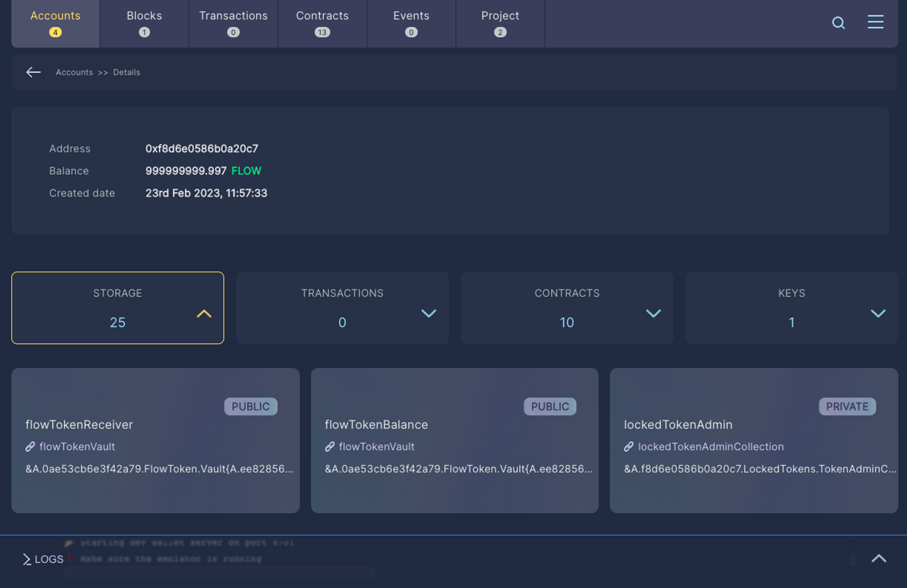Switch to the Blocks tab
907x588 pixels.
[144, 23]
